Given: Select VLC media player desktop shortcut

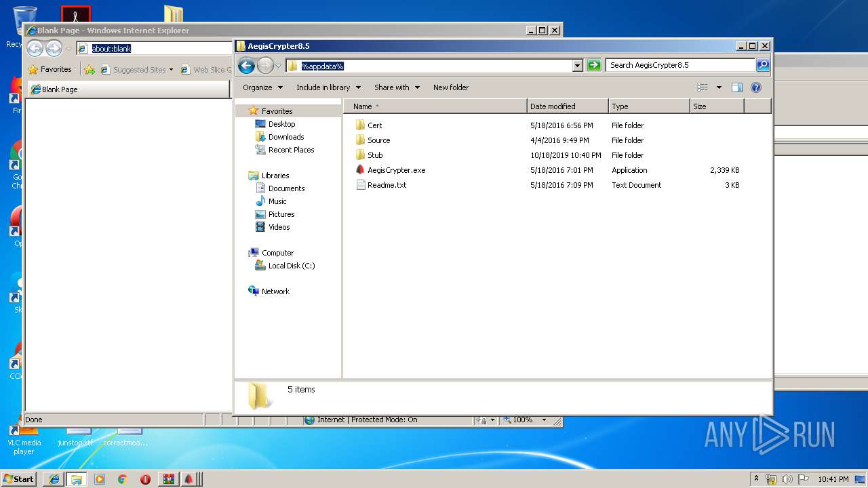Looking at the screenshot, I should pyautogui.click(x=23, y=437).
